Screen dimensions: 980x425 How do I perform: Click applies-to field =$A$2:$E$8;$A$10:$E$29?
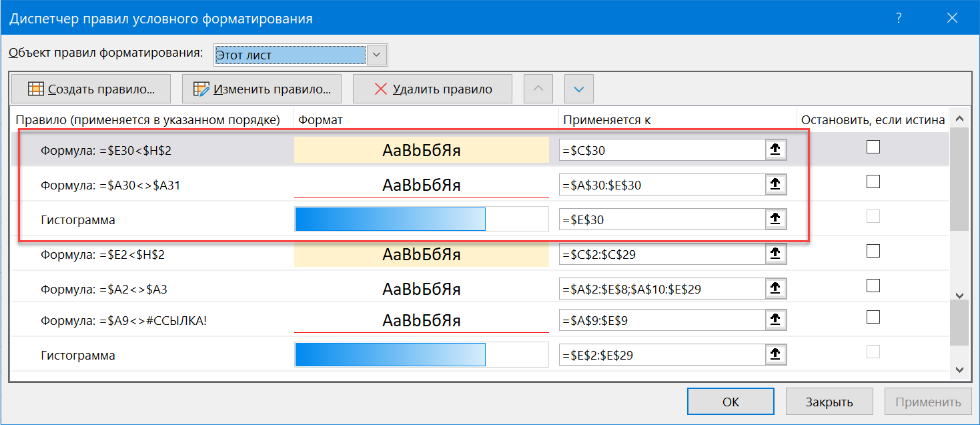click(x=662, y=288)
